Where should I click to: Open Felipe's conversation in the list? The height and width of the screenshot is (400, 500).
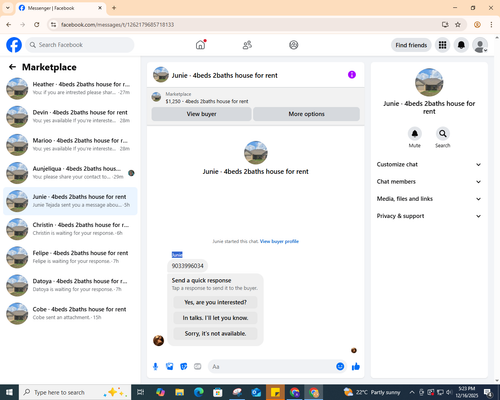[70, 257]
